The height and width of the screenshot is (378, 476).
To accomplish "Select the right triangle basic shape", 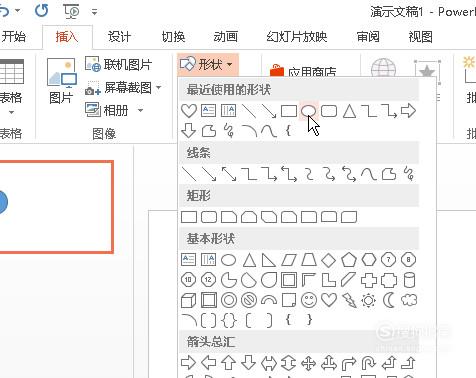I will coord(269,260).
